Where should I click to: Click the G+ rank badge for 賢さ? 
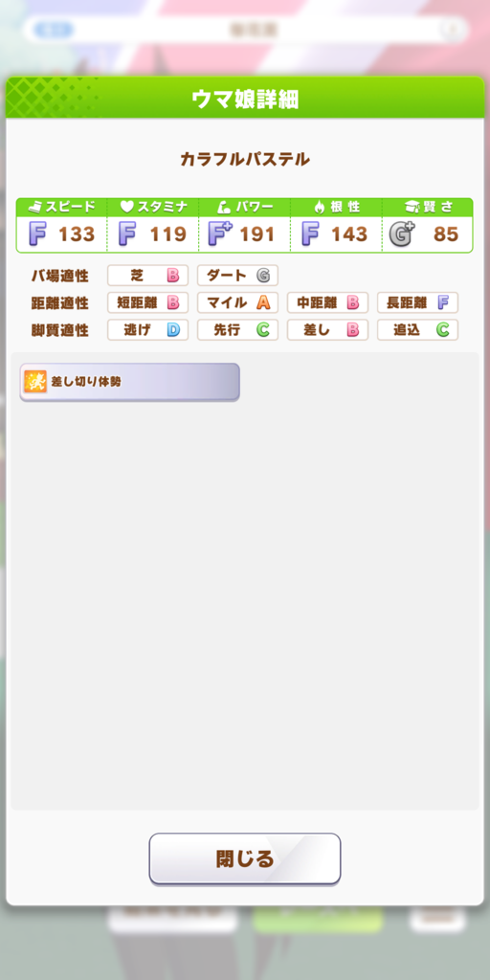click(401, 234)
